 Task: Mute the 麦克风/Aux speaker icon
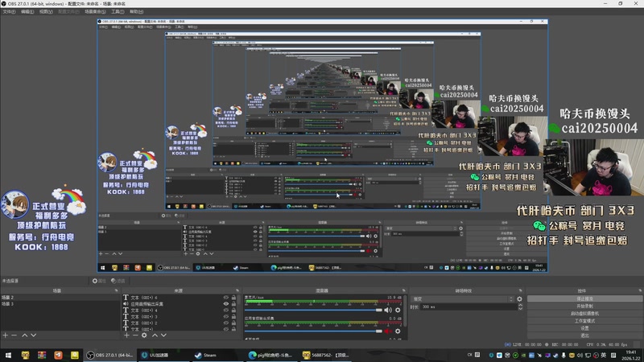click(388, 311)
